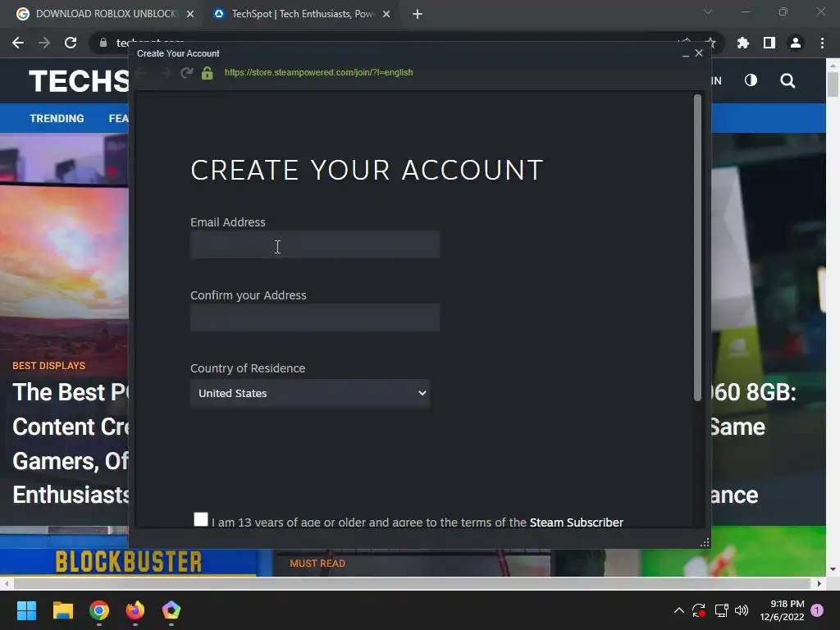Close the Create Your Account window
Screen dimensions: 840x630
(699, 53)
